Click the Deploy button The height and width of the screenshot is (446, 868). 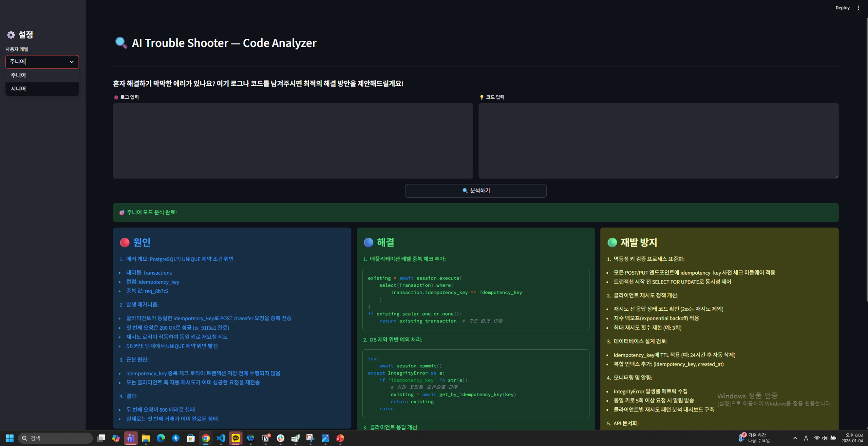click(x=842, y=8)
